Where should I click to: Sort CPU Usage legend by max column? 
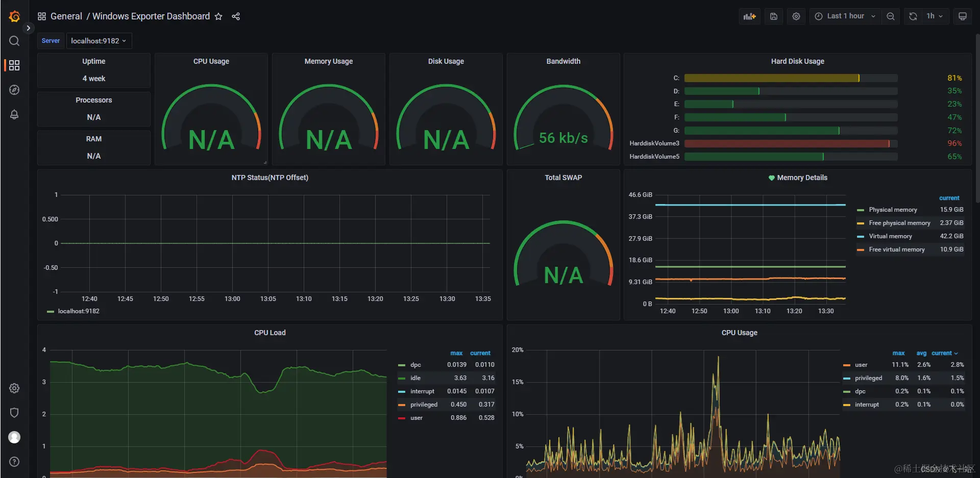click(898, 353)
